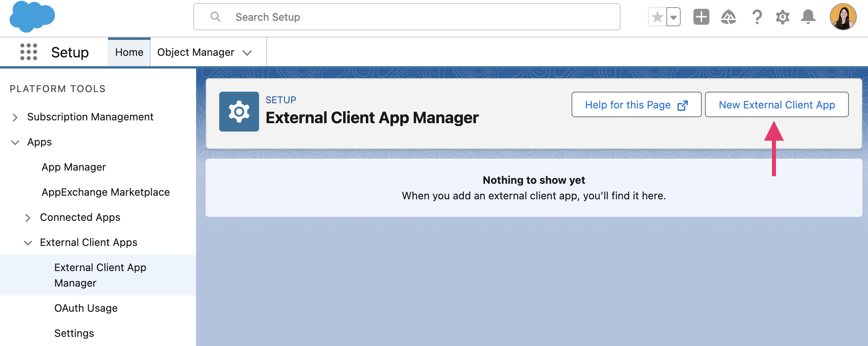Screen dimensions: 868x346
Task: Switch to the Home tab
Action: (x=129, y=52)
